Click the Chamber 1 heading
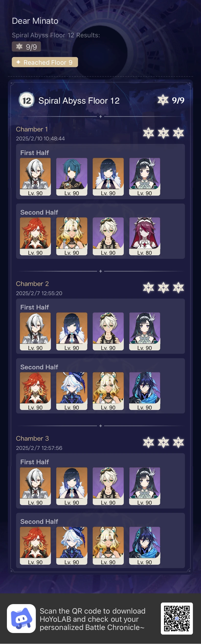The image size is (201, 644). (x=32, y=129)
